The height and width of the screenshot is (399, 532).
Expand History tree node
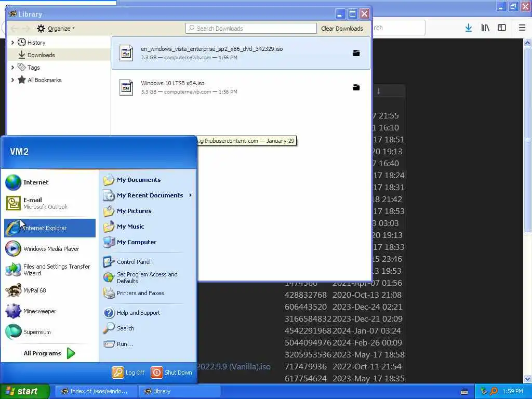[12, 43]
